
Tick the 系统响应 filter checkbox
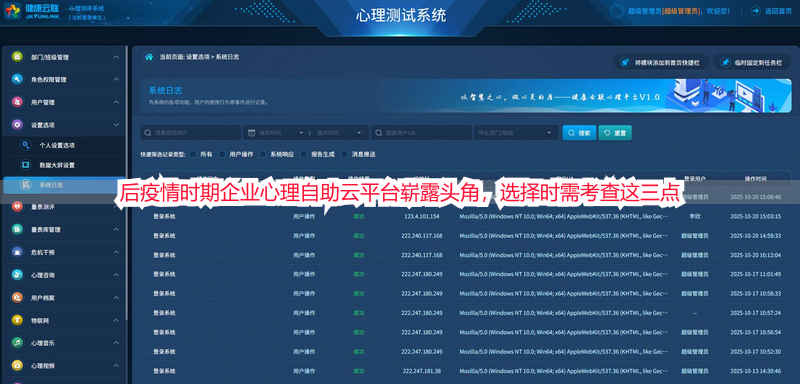coord(263,154)
